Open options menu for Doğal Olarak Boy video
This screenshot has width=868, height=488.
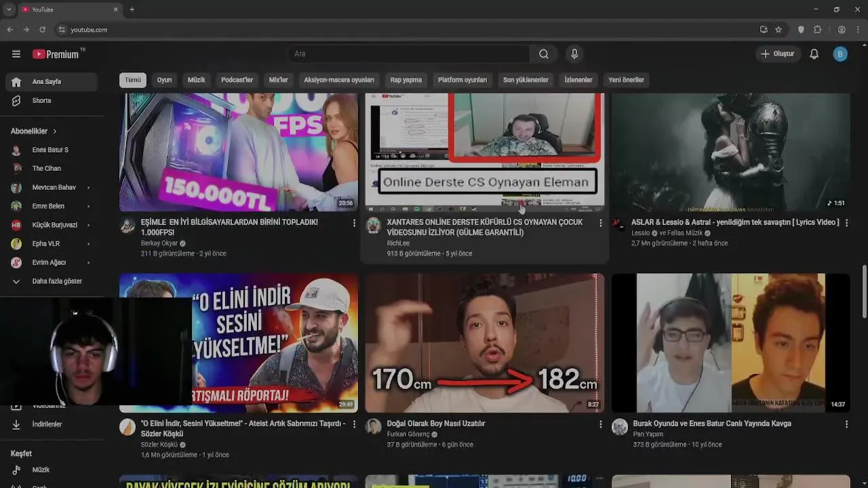coord(600,424)
